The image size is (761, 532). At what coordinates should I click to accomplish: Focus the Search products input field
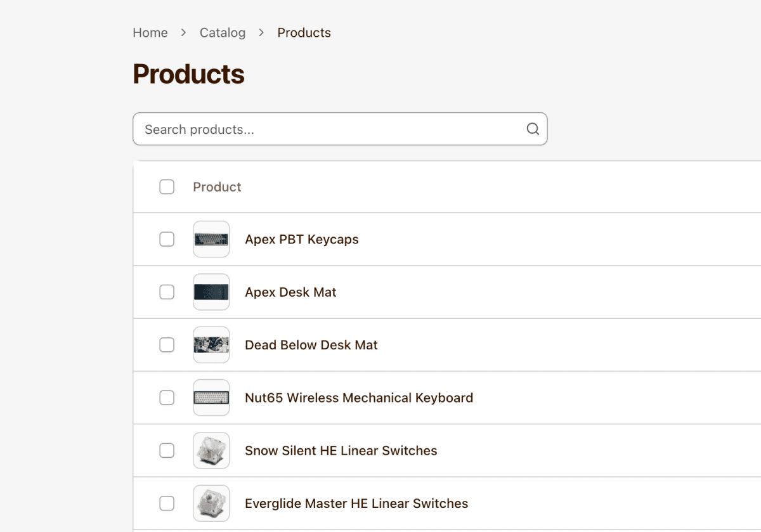(x=340, y=129)
